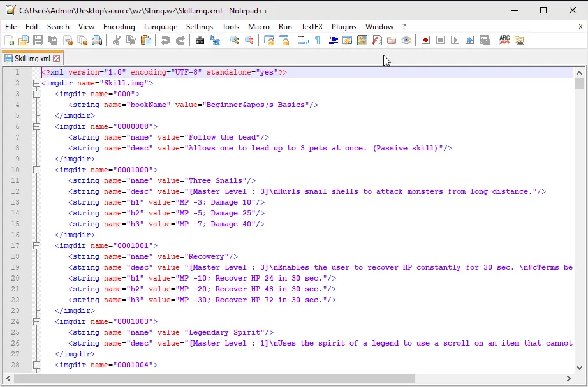
Task: Open the Edit menu
Action: (32, 27)
